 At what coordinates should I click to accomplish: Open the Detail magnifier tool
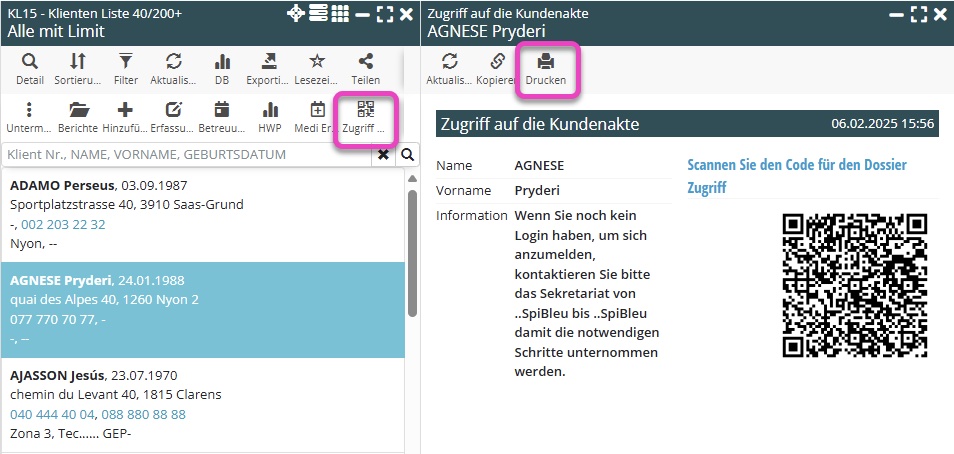pyautogui.click(x=30, y=68)
